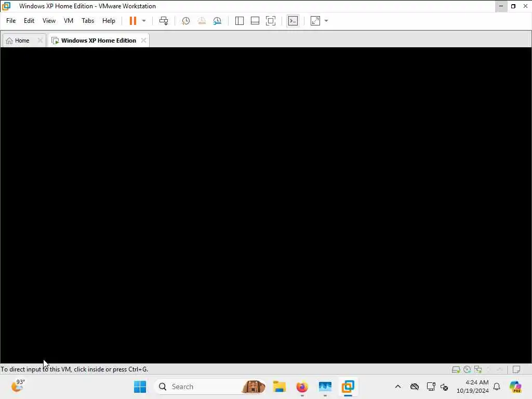
Task: Toggle the library sidebar panel
Action: [x=239, y=21]
